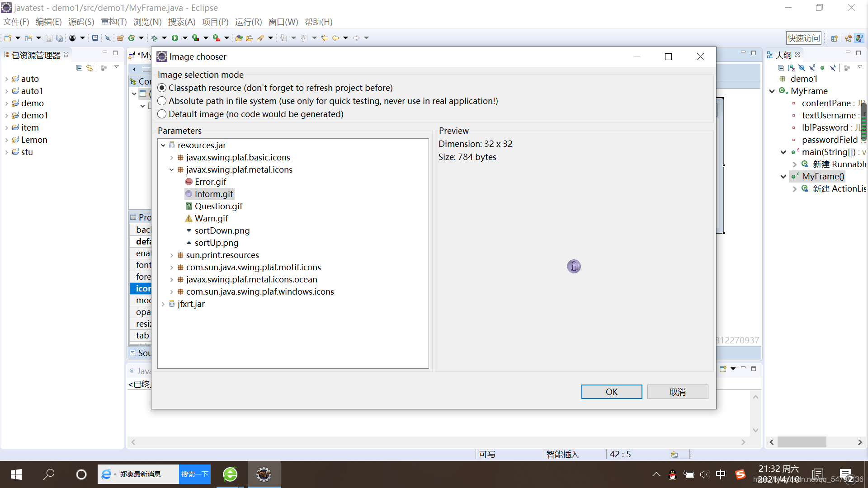Click the Image chooser maximize button
Screen dimensions: 868x488
click(668, 56)
